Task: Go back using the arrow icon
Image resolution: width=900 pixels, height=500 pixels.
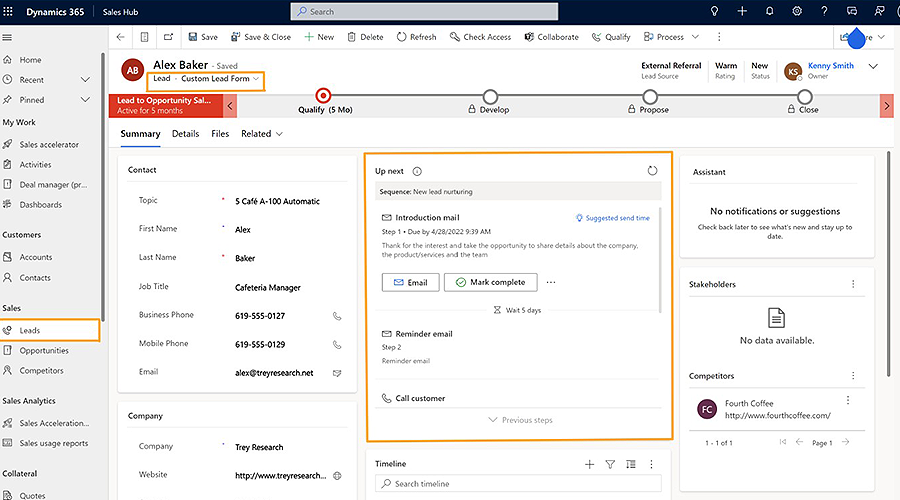Action: coord(121,37)
